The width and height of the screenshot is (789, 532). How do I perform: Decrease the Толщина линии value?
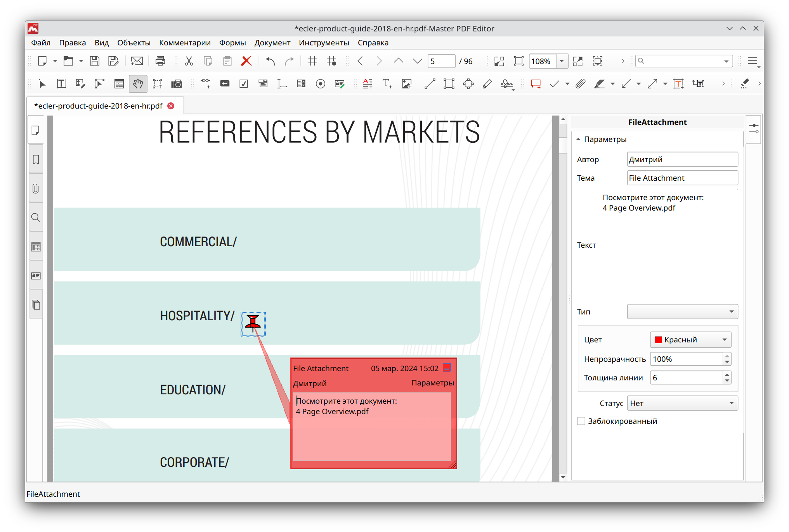click(x=727, y=381)
